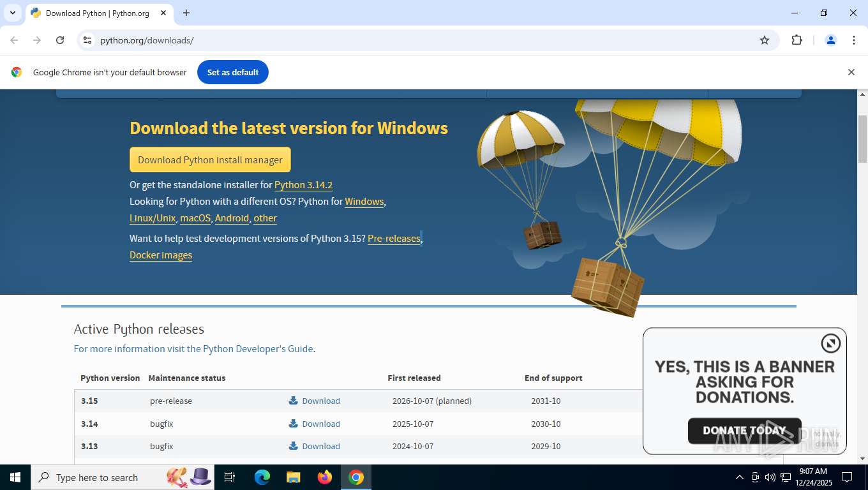Click the '2026-10-07 (planned)' cell
868x490 pixels.
(432, 401)
